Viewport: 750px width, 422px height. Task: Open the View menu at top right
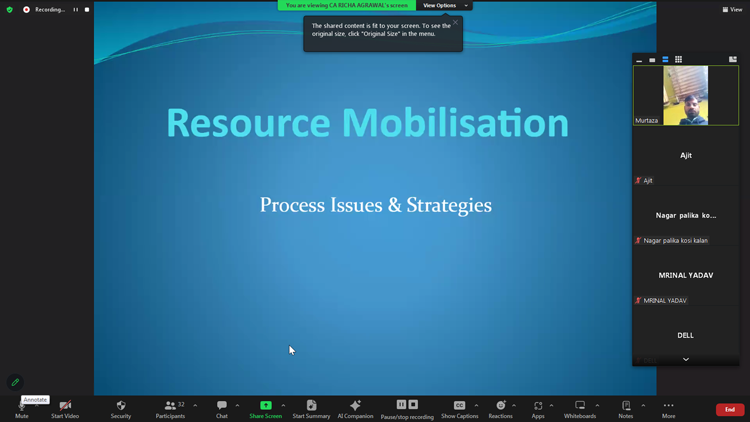(732, 9)
